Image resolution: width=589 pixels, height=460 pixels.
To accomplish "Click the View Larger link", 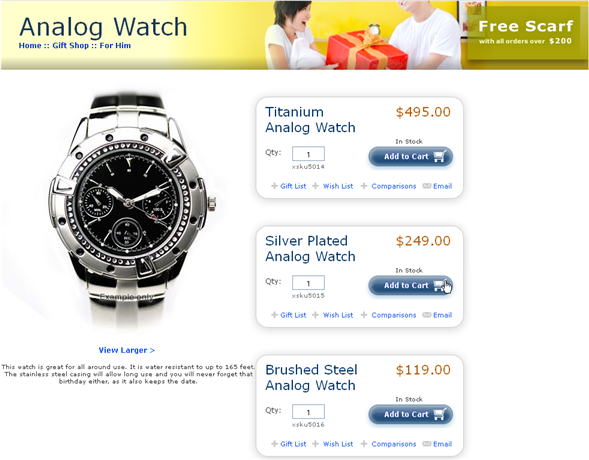I will point(127,350).
